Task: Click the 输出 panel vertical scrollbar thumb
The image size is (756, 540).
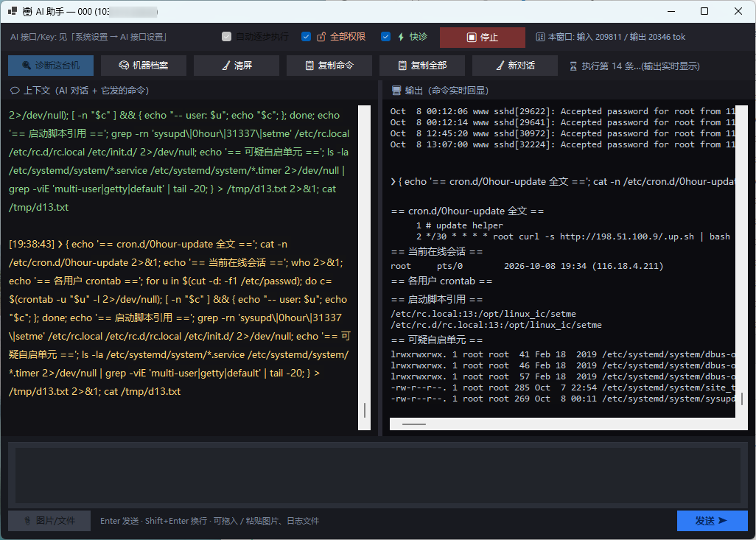Action: [x=742, y=399]
